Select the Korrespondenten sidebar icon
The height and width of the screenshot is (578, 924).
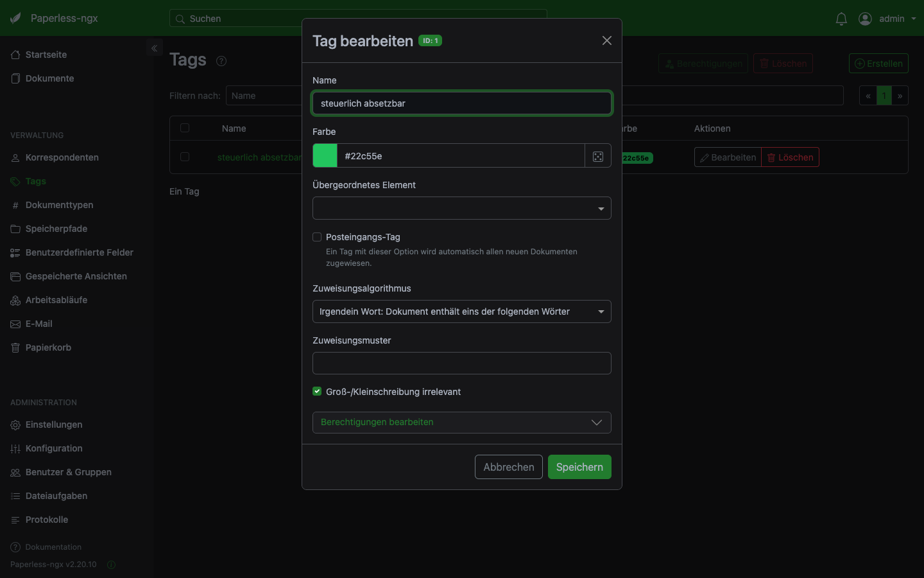click(15, 157)
